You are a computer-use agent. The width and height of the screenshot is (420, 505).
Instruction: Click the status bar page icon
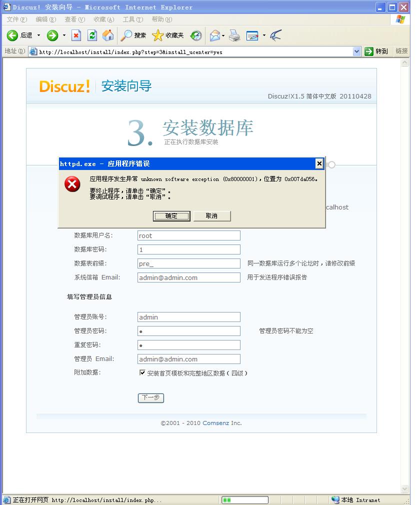pos(7,500)
